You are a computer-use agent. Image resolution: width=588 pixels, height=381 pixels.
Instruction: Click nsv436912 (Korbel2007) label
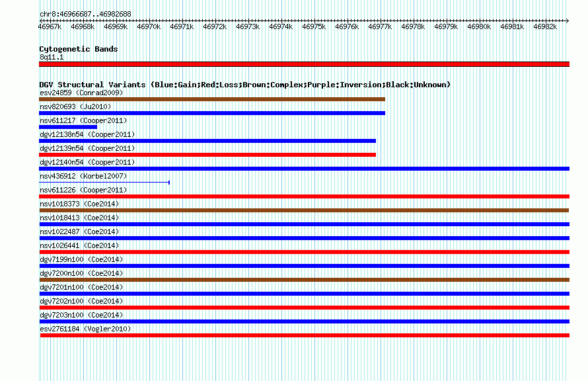[x=83, y=176]
